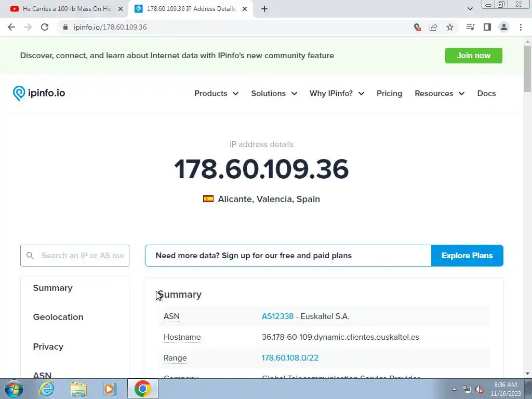The width and height of the screenshot is (532, 399).
Task: Open the Docs page
Action: point(486,94)
